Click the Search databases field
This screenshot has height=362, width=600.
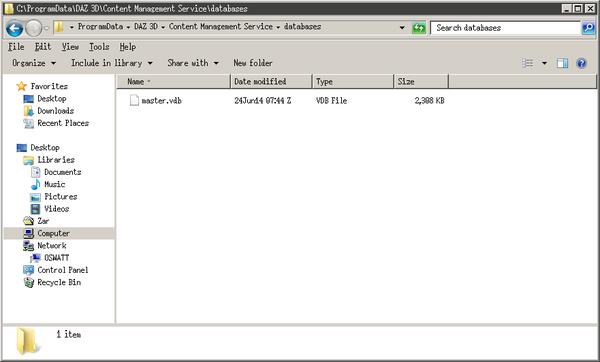click(x=505, y=28)
